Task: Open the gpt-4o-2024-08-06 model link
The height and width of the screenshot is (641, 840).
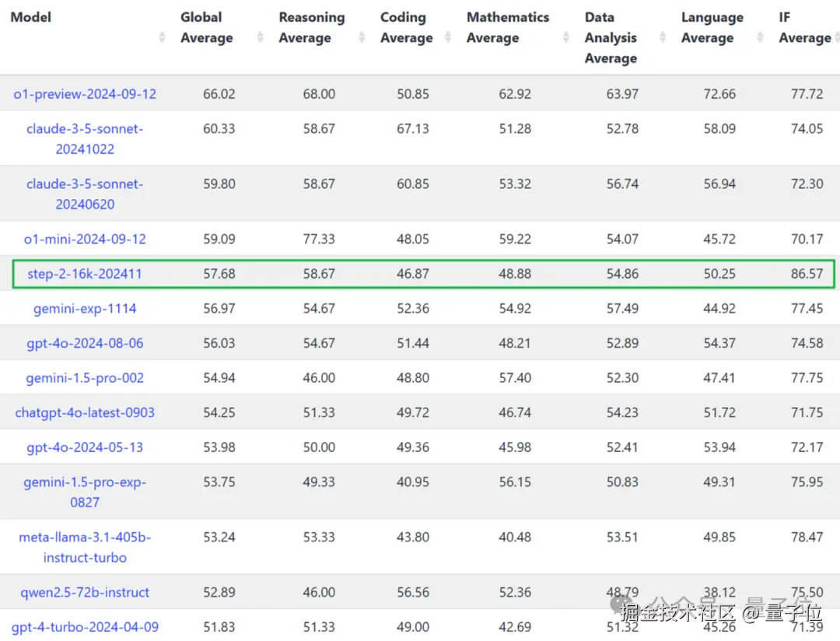Action: (x=85, y=344)
